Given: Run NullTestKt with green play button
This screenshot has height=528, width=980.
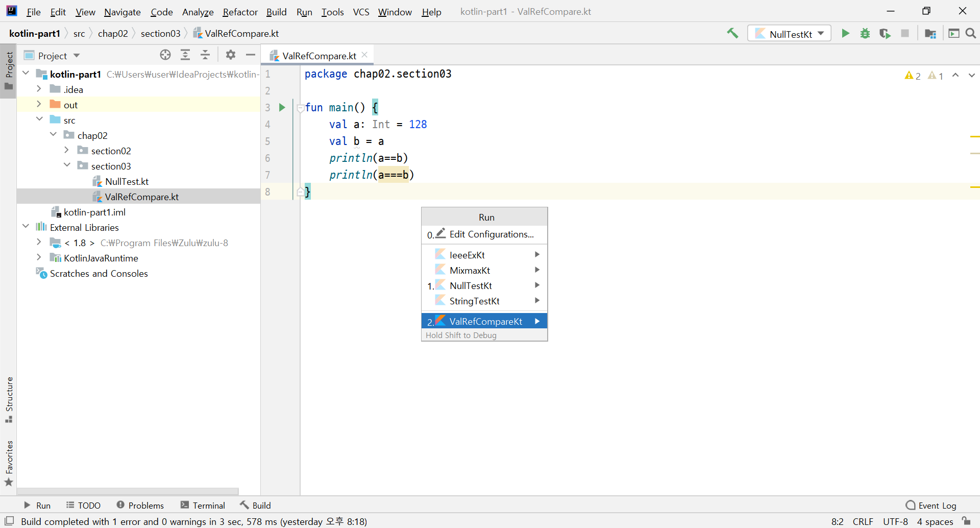Looking at the screenshot, I should (845, 33).
